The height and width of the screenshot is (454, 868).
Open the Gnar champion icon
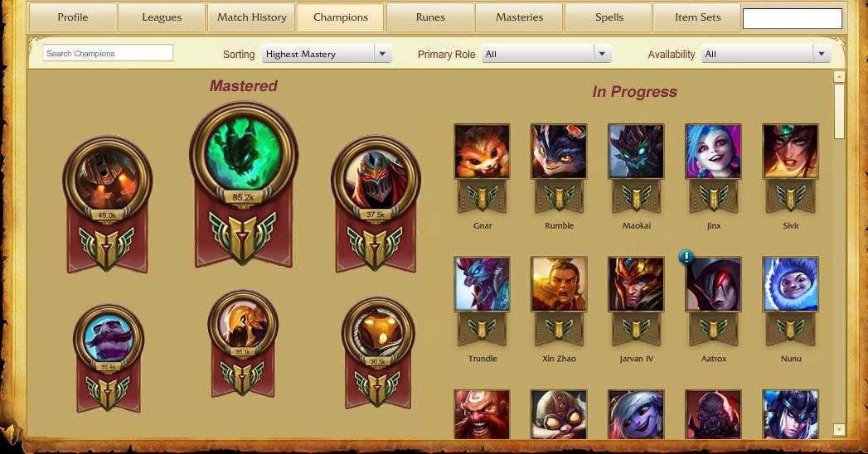pyautogui.click(x=482, y=151)
